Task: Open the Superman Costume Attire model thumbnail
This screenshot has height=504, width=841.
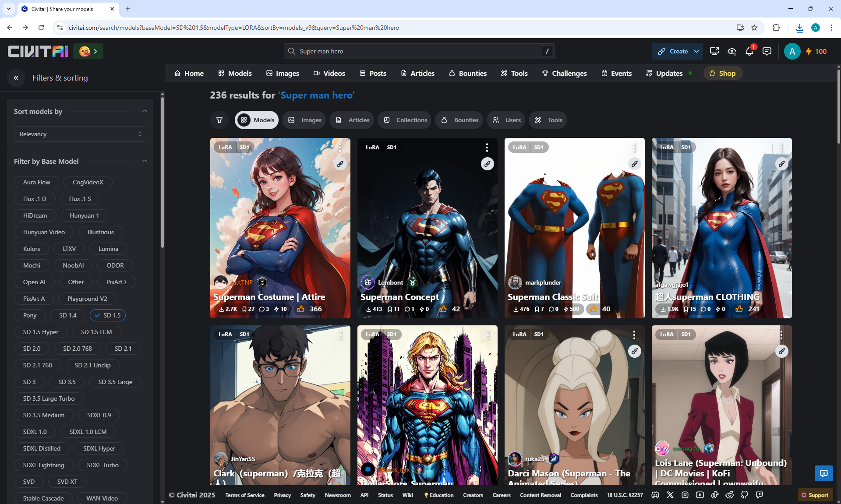Action: click(x=280, y=219)
